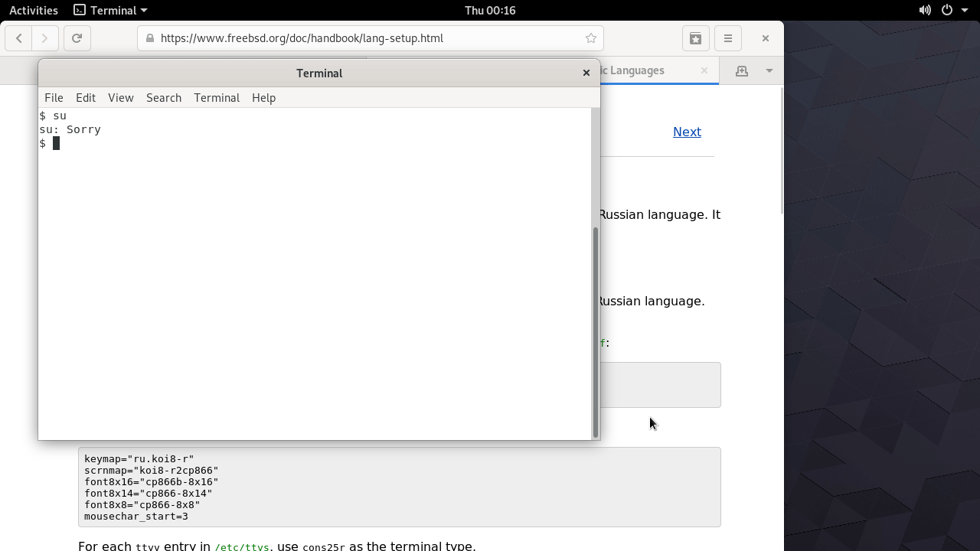
Task: Open the Terminal View menu
Action: pyautogui.click(x=121, y=98)
